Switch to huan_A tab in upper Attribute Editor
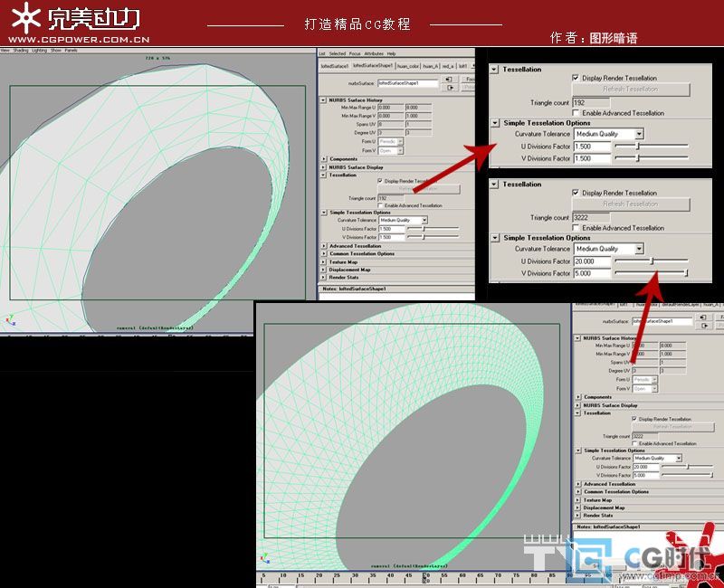Screen dimensions: 724x588 coord(431,66)
